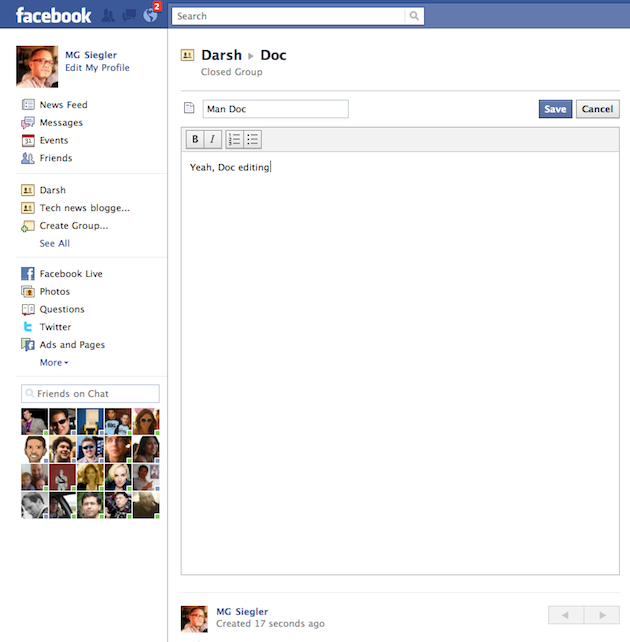Click See All groups link

coord(55,244)
